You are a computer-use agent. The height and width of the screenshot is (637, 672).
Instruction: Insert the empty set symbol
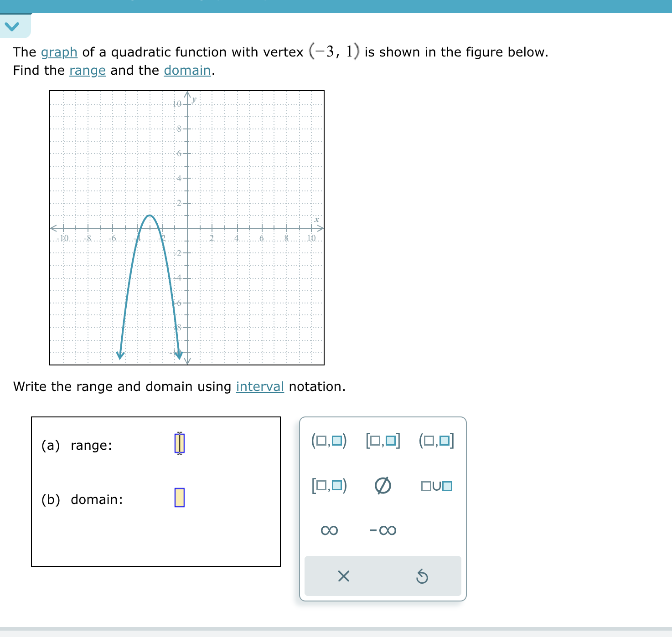tap(383, 486)
